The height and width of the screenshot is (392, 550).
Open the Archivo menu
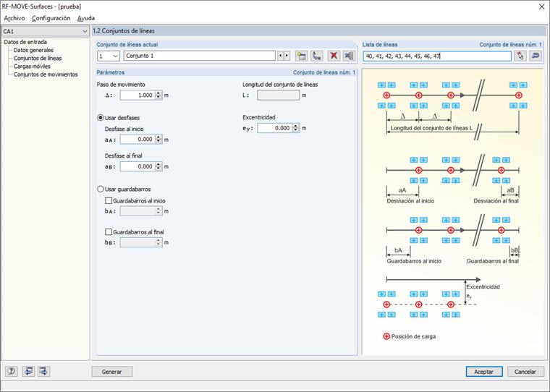(x=14, y=18)
